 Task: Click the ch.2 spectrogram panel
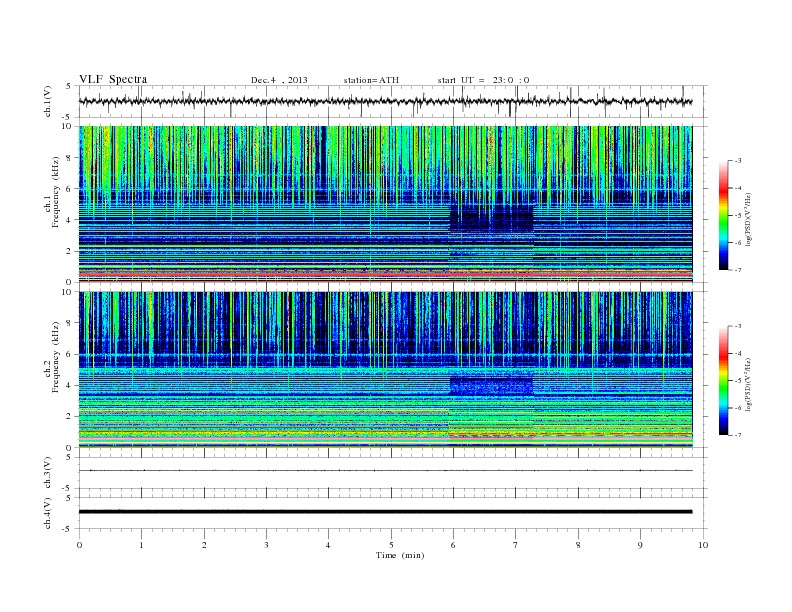[x=385, y=370]
